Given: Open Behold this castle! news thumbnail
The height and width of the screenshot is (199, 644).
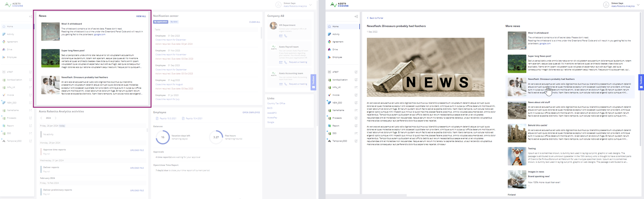Looking at the screenshot, I should click(x=517, y=133).
